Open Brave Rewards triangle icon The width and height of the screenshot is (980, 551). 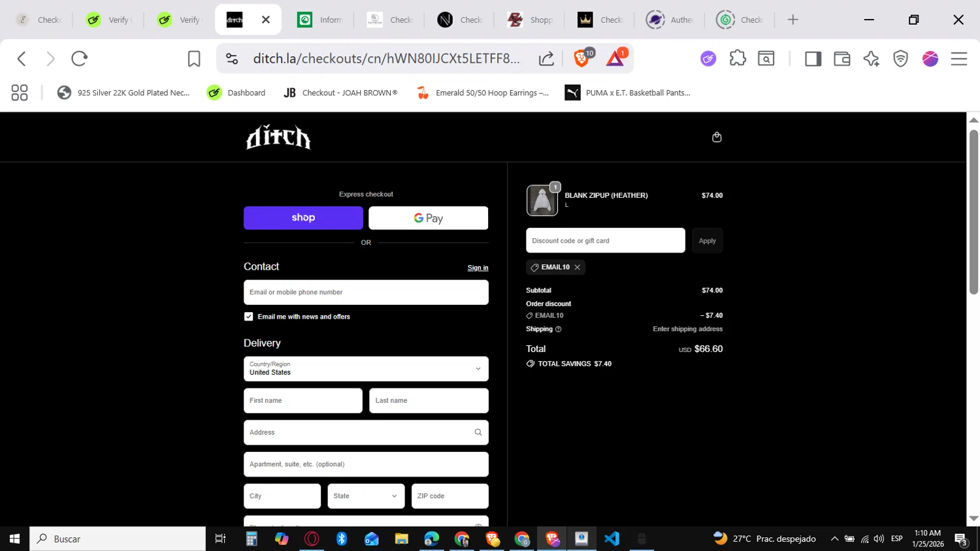615,58
